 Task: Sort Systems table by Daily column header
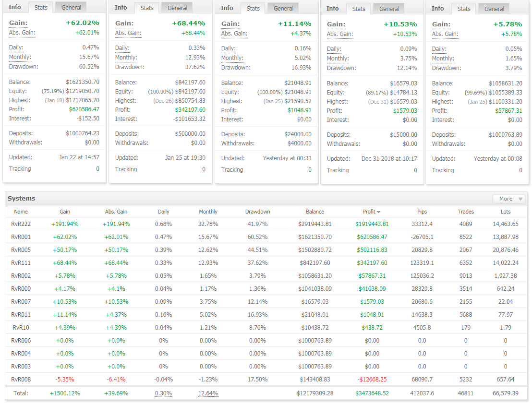click(164, 212)
